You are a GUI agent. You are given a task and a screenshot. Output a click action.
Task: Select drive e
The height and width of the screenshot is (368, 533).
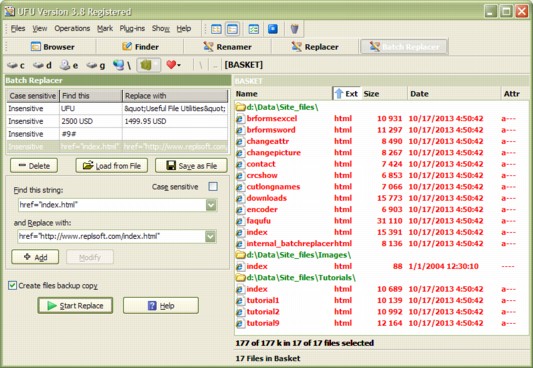point(69,65)
